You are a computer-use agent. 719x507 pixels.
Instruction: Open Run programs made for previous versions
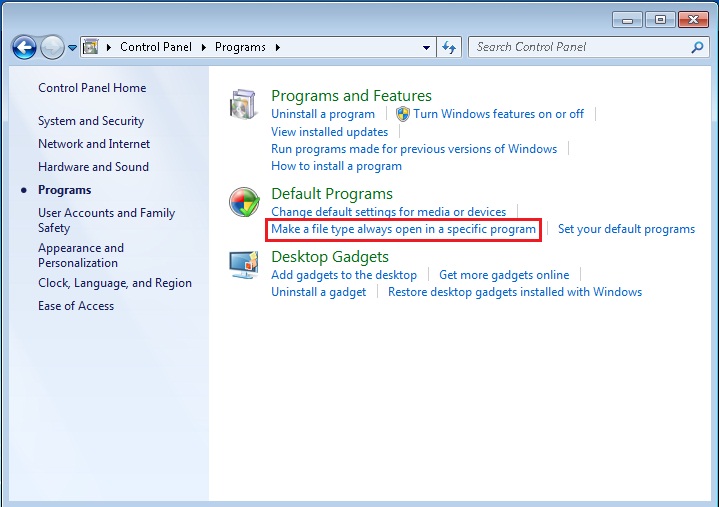click(x=414, y=149)
